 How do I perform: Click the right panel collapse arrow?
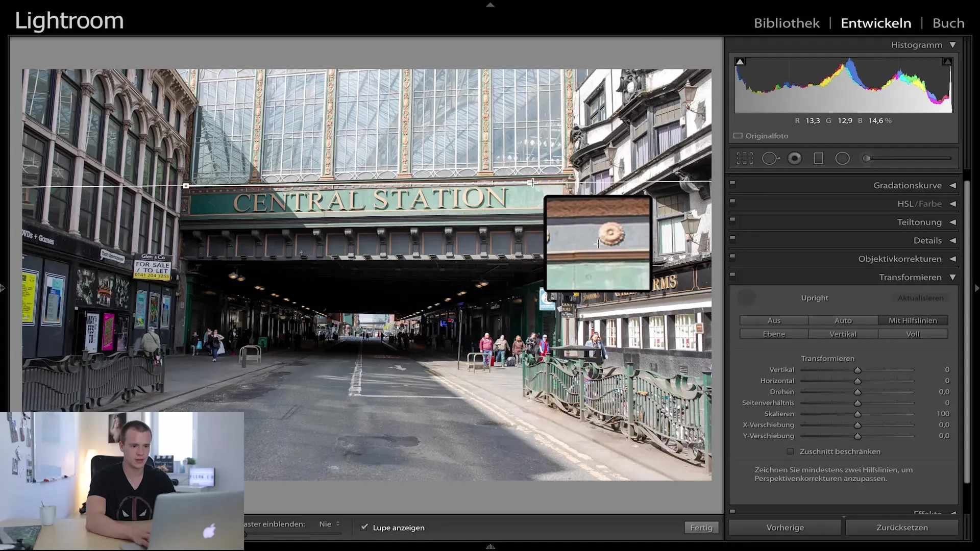[977, 288]
